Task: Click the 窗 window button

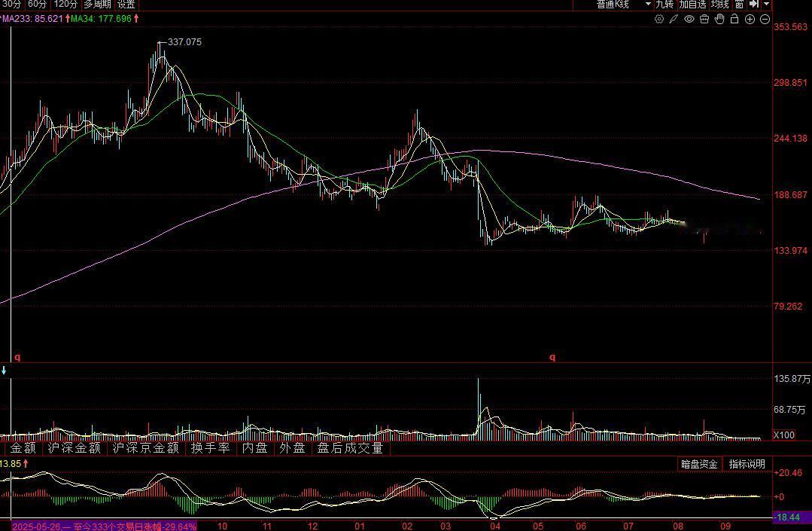Action: [x=739, y=5]
